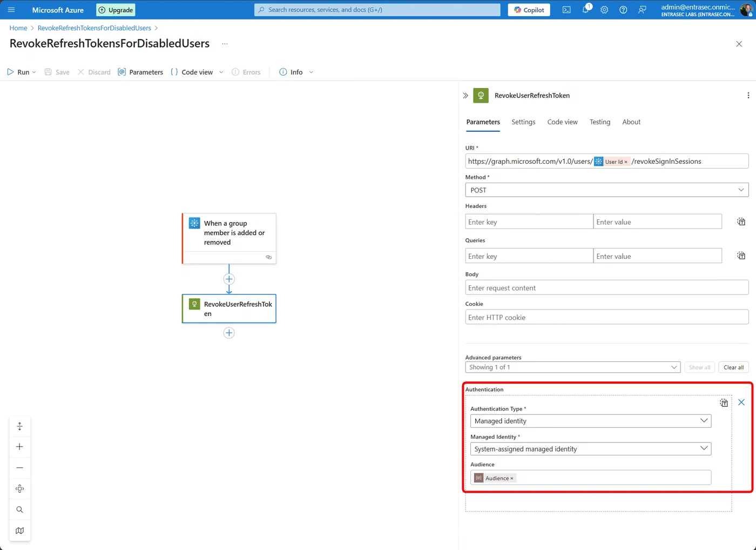The width and height of the screenshot is (756, 550).
Task: Change Authentication Type from Managed identity
Action: [591, 421]
